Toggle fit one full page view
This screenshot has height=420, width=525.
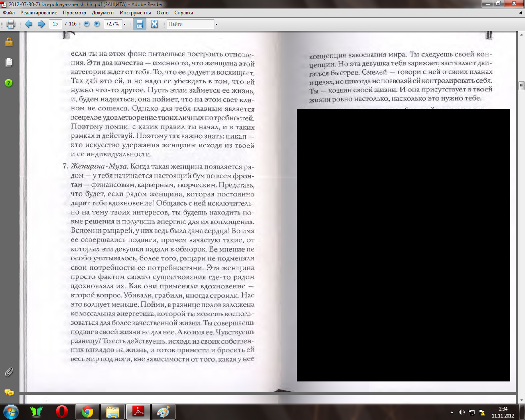coord(154,24)
